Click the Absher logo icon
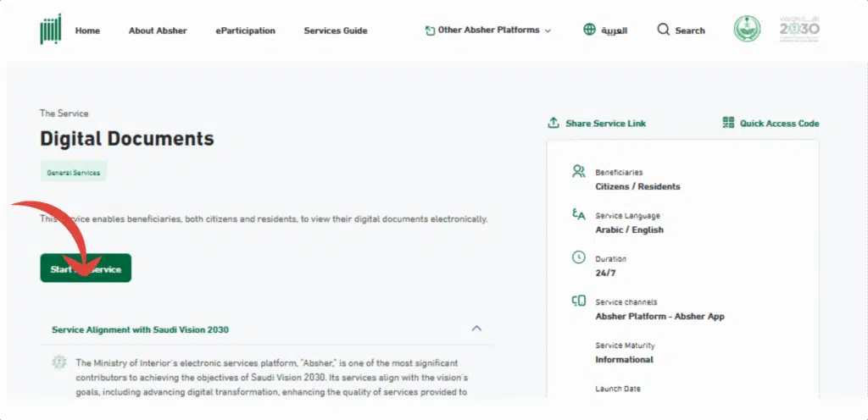The width and height of the screenshot is (868, 420). coord(50,30)
